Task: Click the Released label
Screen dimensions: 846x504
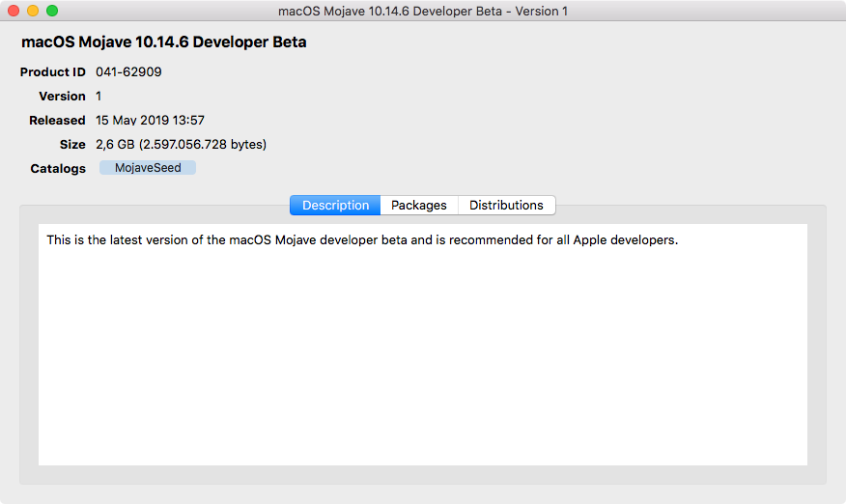Action: click(x=57, y=121)
